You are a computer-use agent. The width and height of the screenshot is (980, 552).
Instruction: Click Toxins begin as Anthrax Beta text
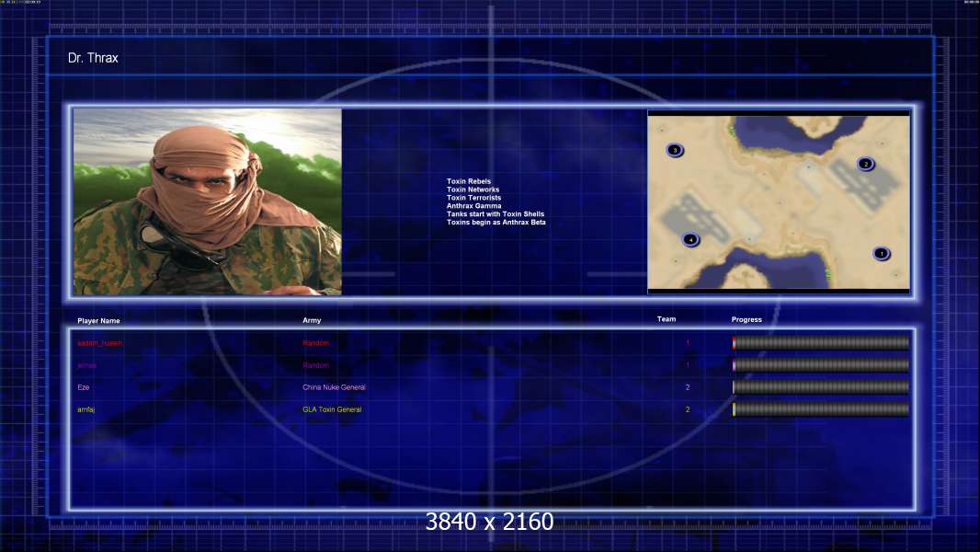[x=496, y=222]
